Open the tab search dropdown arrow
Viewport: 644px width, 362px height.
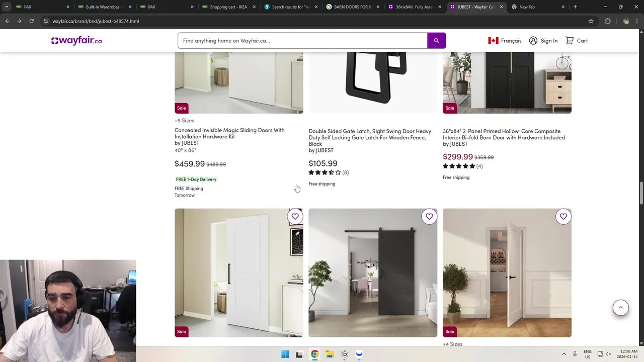click(7, 7)
